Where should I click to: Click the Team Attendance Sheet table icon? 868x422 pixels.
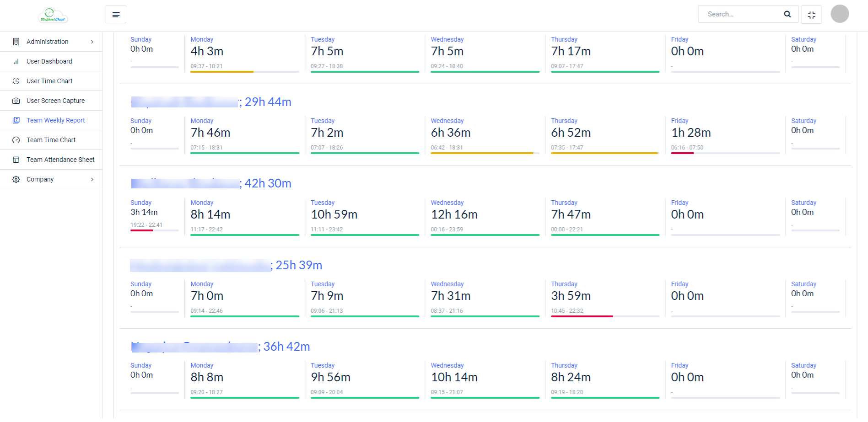[x=16, y=160]
